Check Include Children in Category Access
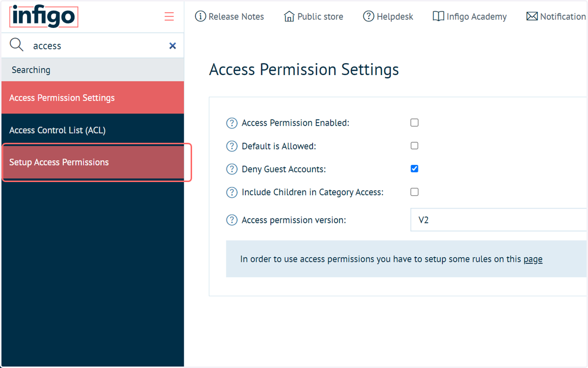 click(x=415, y=192)
